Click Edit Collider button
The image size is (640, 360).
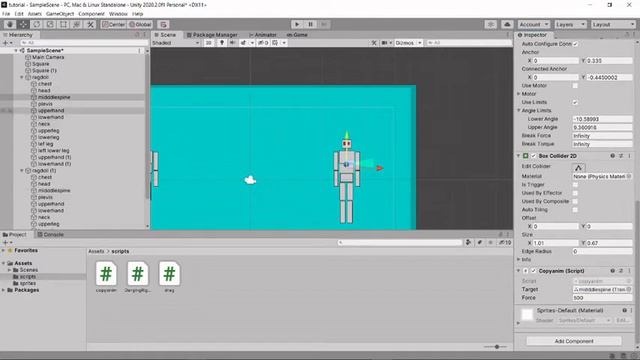[x=578, y=167]
